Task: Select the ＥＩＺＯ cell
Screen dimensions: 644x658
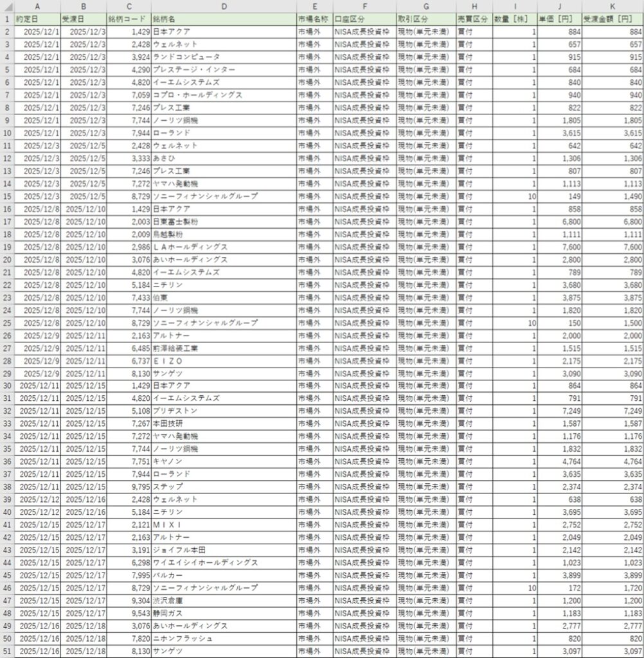Action: (x=223, y=360)
